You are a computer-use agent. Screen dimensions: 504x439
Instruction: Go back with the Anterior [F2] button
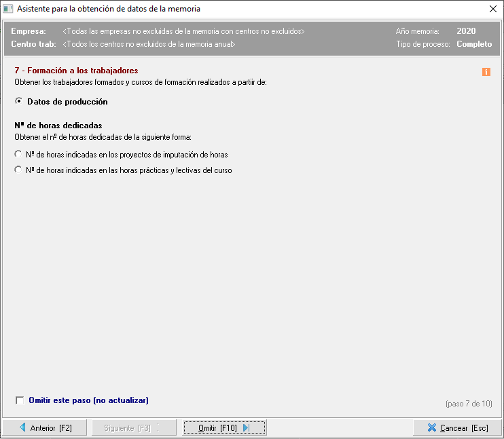point(45,428)
